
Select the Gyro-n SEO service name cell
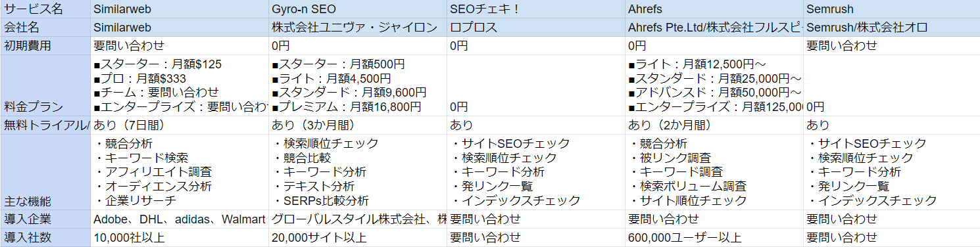(358, 10)
